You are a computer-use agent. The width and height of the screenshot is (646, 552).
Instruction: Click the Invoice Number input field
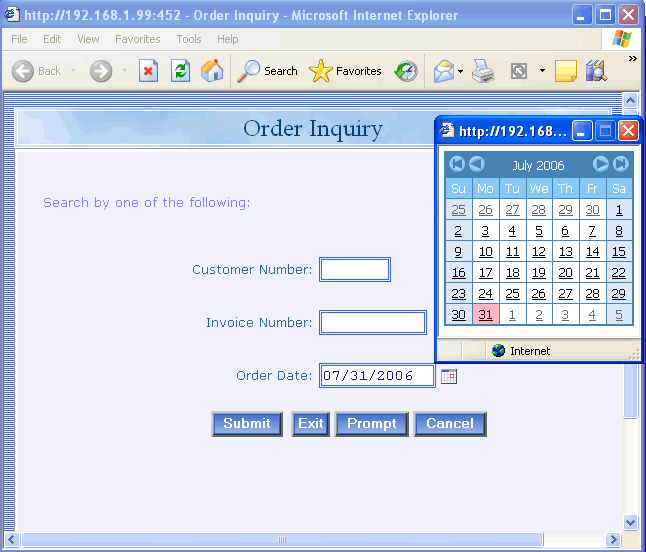coord(373,323)
